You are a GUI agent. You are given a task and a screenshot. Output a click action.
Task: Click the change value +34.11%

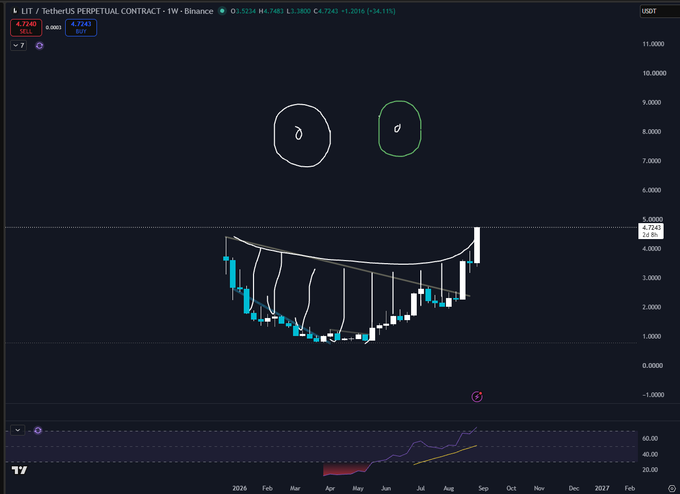pyautogui.click(x=381, y=11)
